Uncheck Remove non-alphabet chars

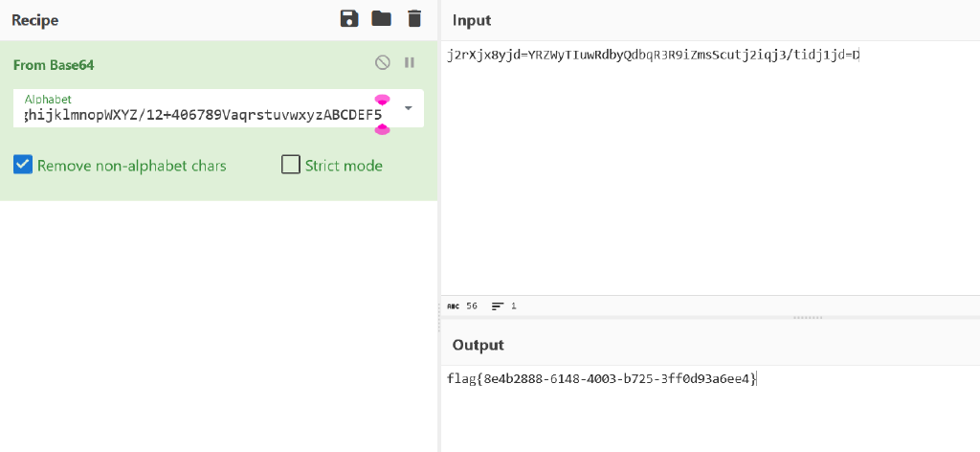pyautogui.click(x=23, y=165)
